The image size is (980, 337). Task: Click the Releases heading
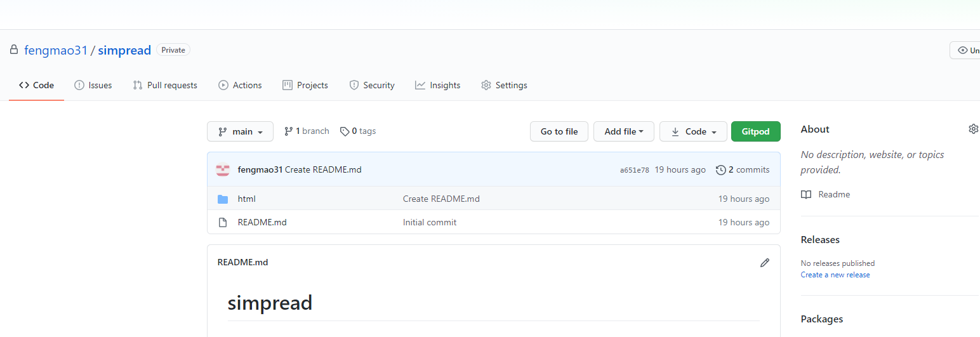(820, 239)
